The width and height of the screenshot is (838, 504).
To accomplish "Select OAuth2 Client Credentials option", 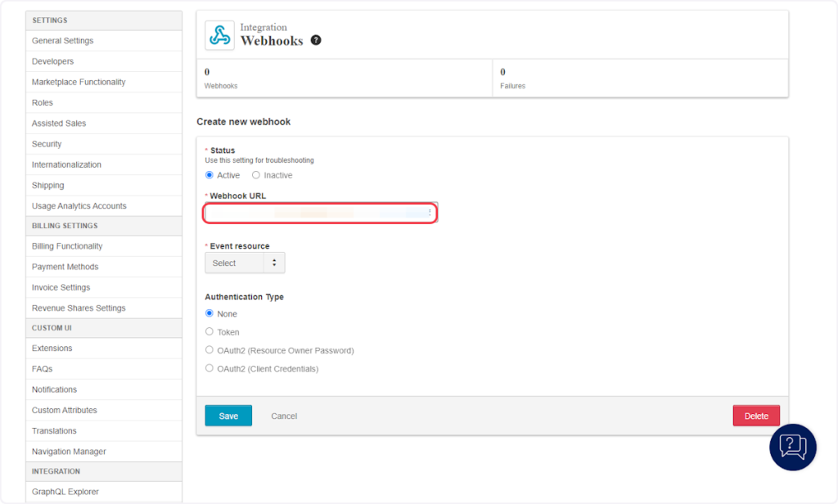I will click(209, 369).
